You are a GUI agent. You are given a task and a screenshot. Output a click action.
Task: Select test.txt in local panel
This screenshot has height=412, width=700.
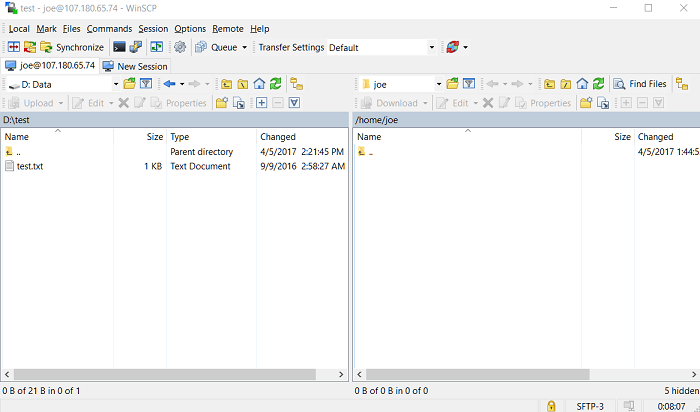(x=30, y=166)
